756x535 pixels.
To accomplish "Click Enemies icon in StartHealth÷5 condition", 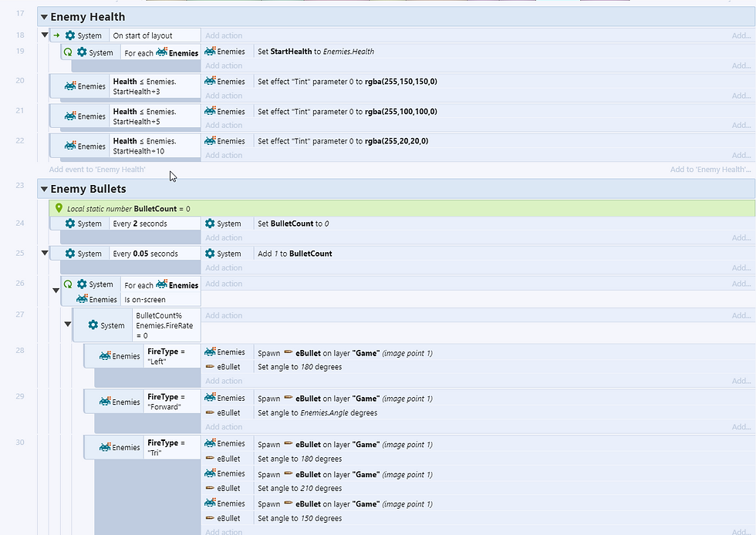I will coord(70,116).
